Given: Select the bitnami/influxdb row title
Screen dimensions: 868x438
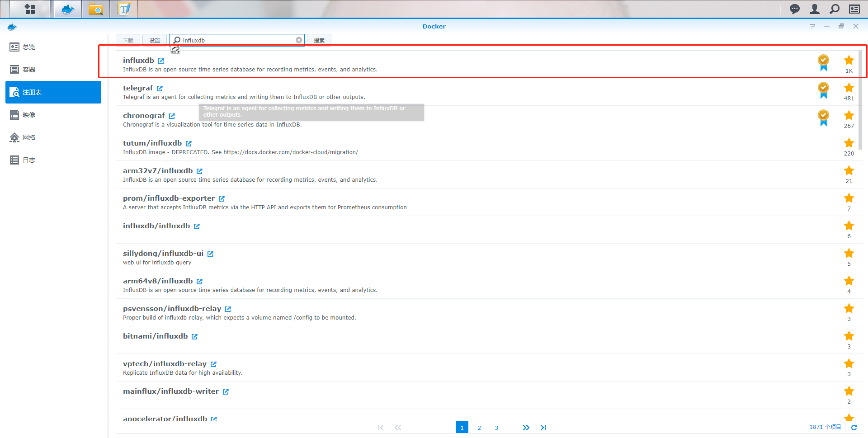Looking at the screenshot, I should pos(155,336).
